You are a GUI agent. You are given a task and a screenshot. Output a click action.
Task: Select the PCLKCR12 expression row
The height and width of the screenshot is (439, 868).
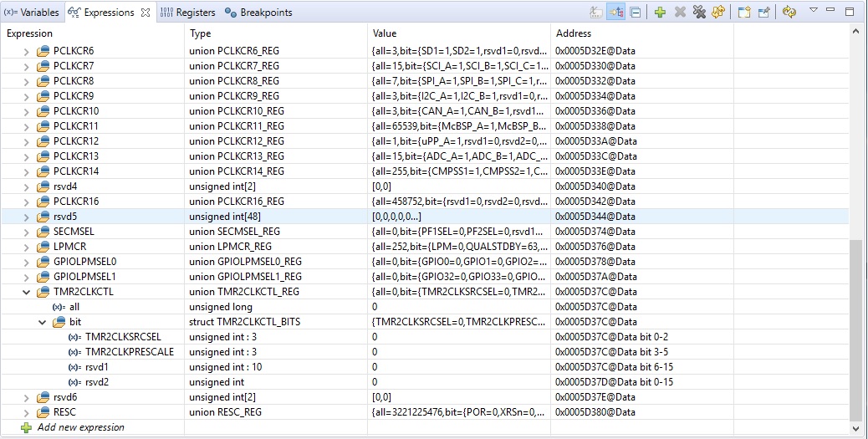[x=425, y=141]
